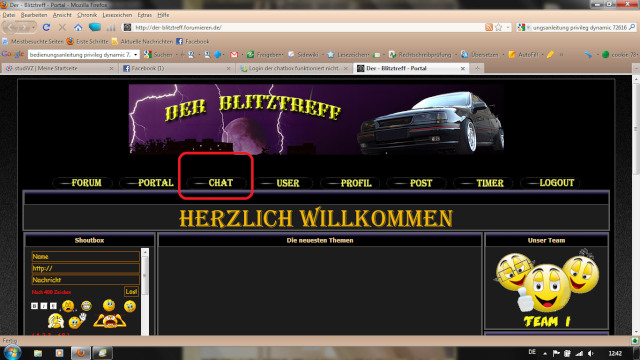Toggle bold formatting in the Shoutbox
This screenshot has width=640, height=360.
(x=35, y=306)
